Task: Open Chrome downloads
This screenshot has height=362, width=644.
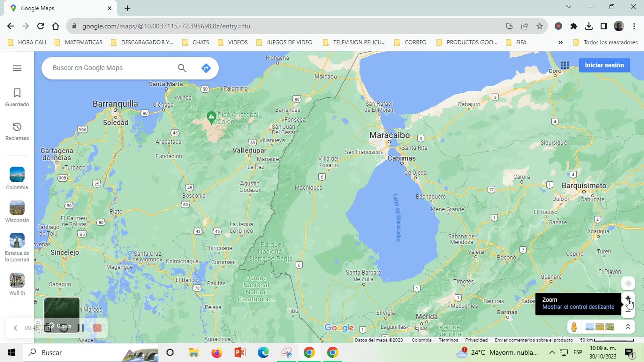Action: (589, 26)
